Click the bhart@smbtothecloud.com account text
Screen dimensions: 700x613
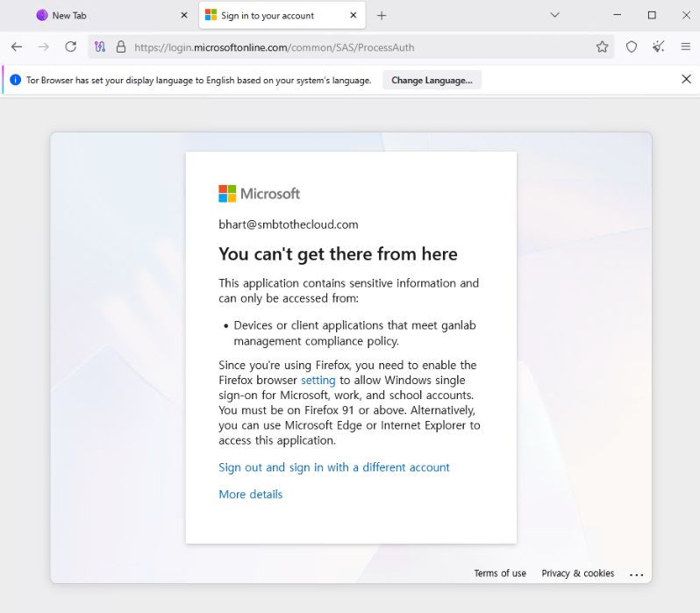[288, 225]
